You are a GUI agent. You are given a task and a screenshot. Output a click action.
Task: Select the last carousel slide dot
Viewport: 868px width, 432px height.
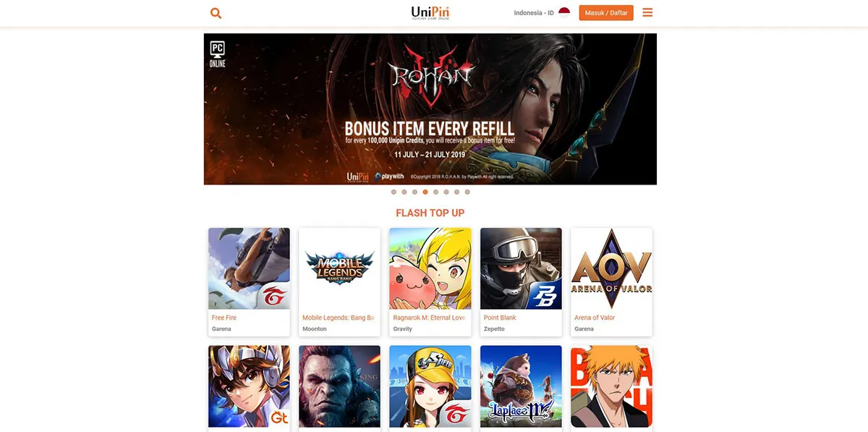467,192
